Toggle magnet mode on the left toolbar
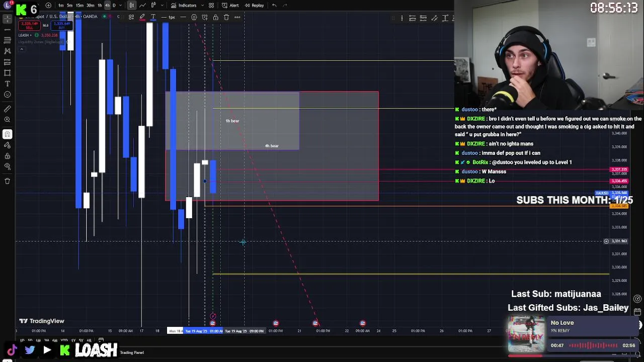The height and width of the screenshot is (362, 644). pos(7,134)
